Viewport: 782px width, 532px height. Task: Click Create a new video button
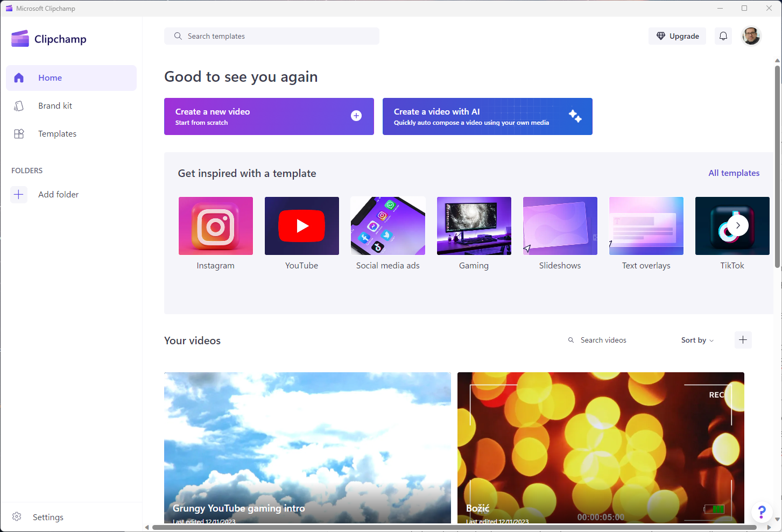click(x=269, y=116)
